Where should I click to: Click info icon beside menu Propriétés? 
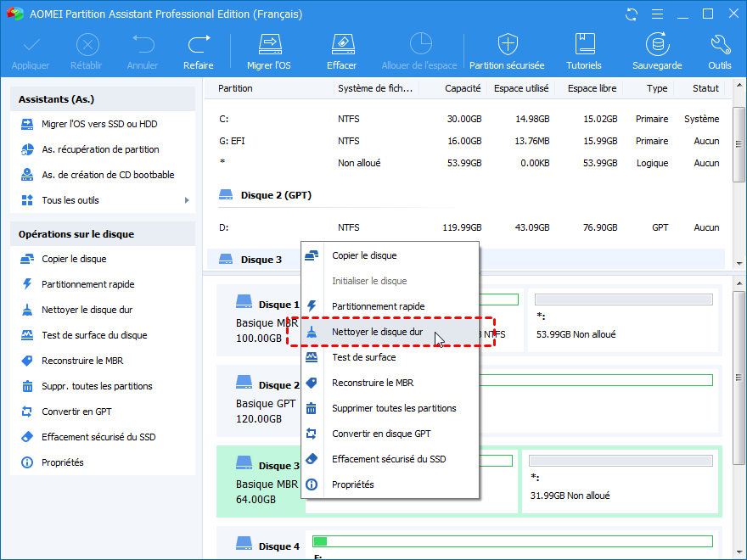[312, 484]
